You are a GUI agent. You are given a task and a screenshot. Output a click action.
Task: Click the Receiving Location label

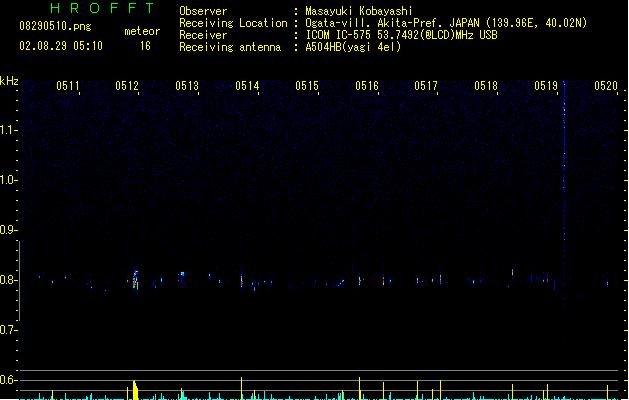pyautogui.click(x=233, y=23)
